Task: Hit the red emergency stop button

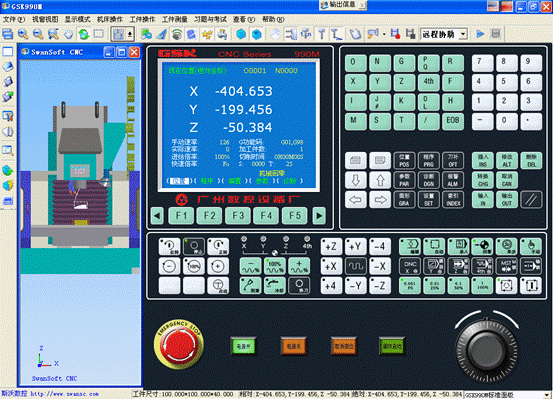Action: click(178, 344)
